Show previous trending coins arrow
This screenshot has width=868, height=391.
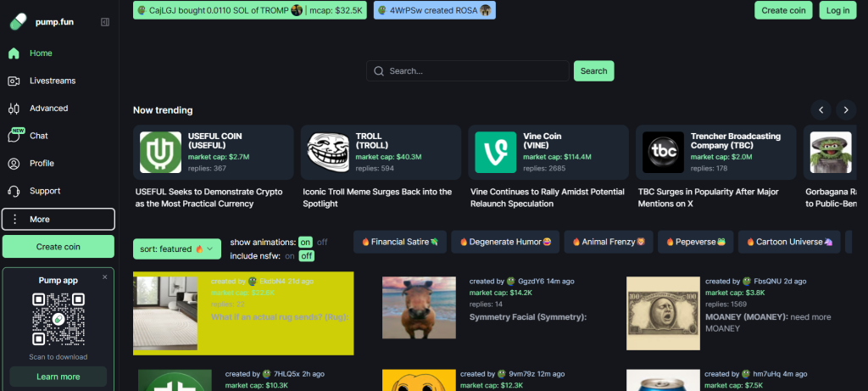point(821,109)
